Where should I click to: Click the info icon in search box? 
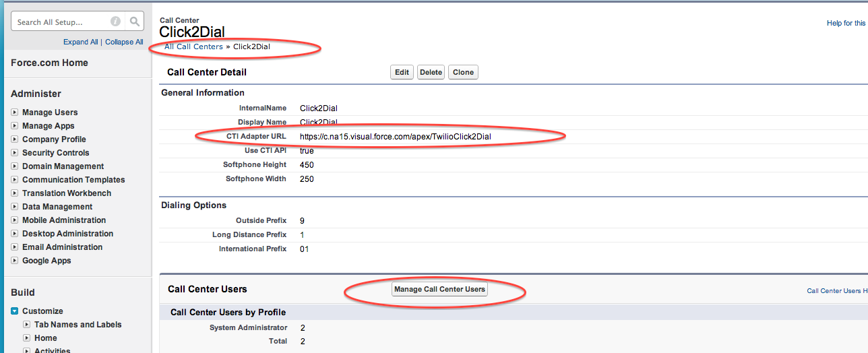115,22
